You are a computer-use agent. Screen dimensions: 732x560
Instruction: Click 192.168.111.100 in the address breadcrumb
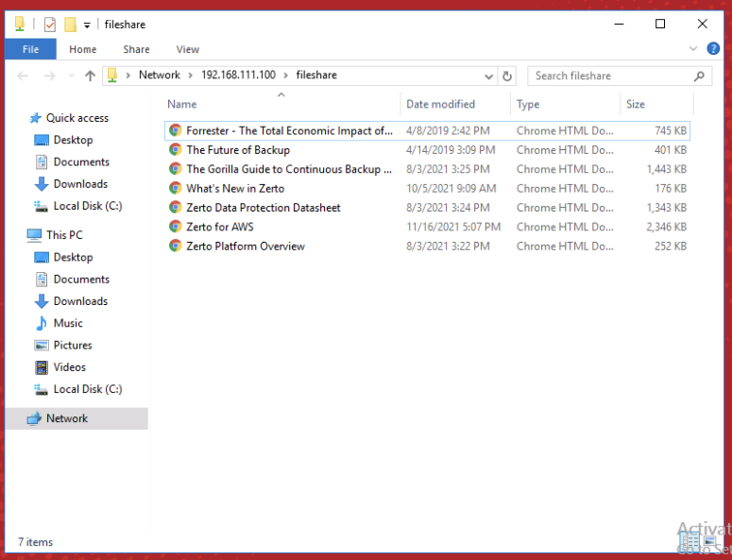coord(238,76)
